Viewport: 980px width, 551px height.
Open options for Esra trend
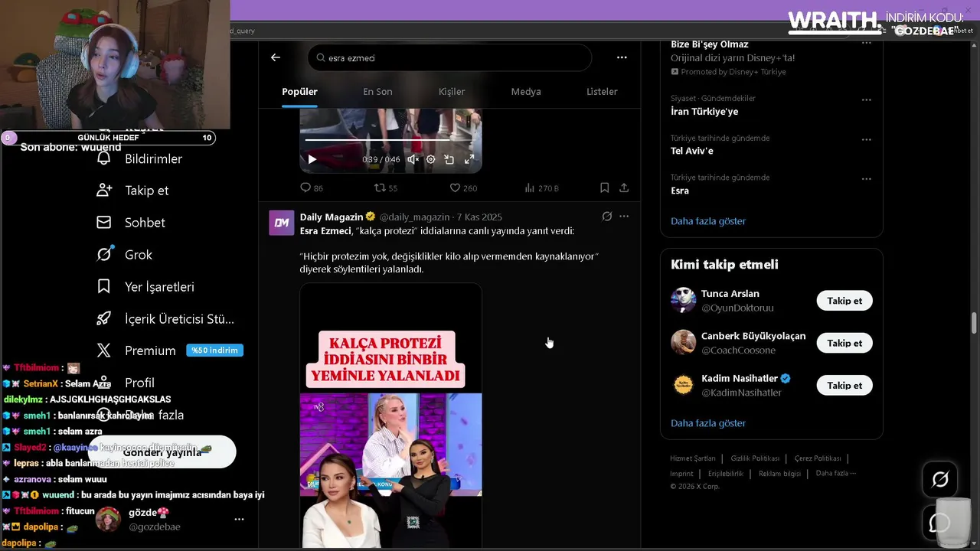pyautogui.click(x=867, y=178)
